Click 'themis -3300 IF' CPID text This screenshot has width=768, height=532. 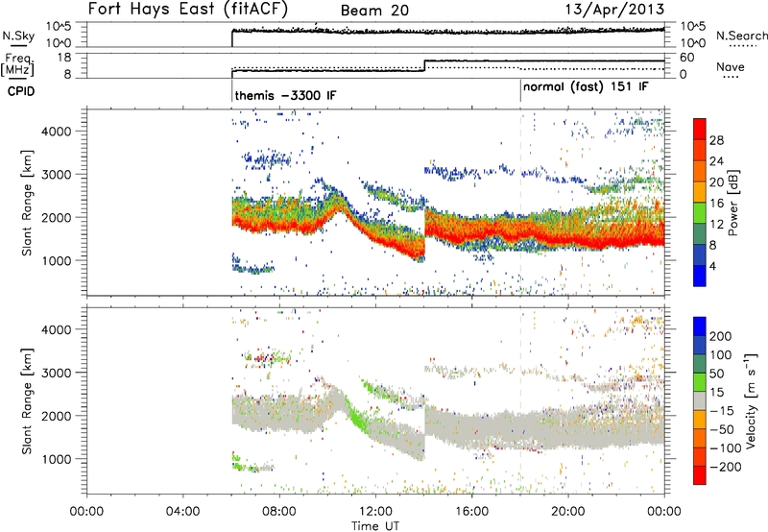[x=285, y=95]
